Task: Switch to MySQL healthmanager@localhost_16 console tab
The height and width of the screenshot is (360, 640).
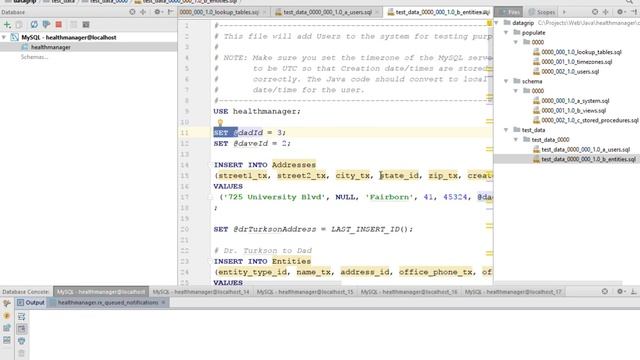Action: (x=409, y=292)
